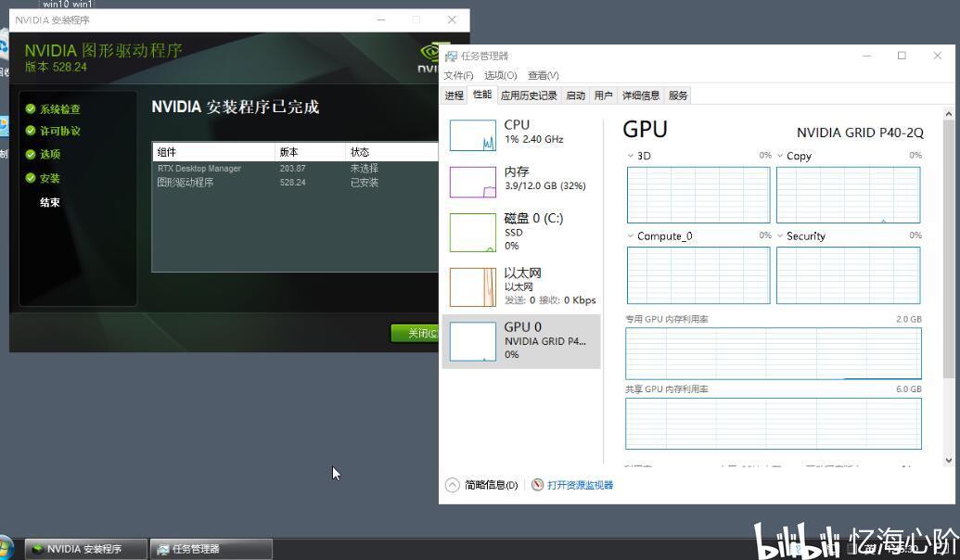Select the 图形驱动程序 component row
The width and height of the screenshot is (960, 560).
[296, 183]
